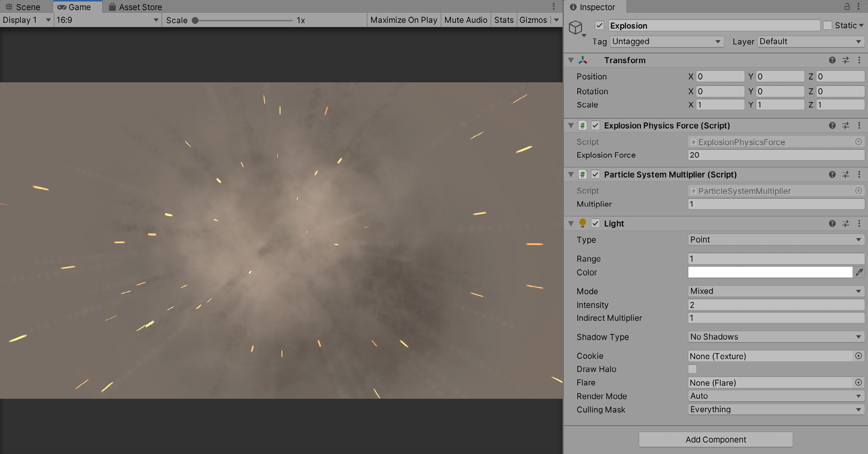The height and width of the screenshot is (454, 868).
Task: Toggle the Inspector lock icon
Action: click(x=847, y=6)
